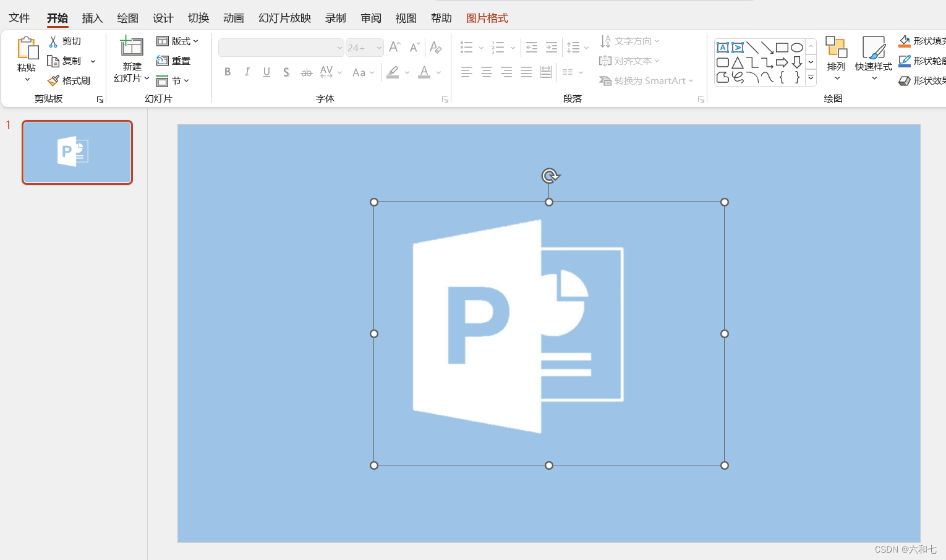Open the Font (字体) dialog launcher
Screen dimensions: 946x560
point(445,100)
